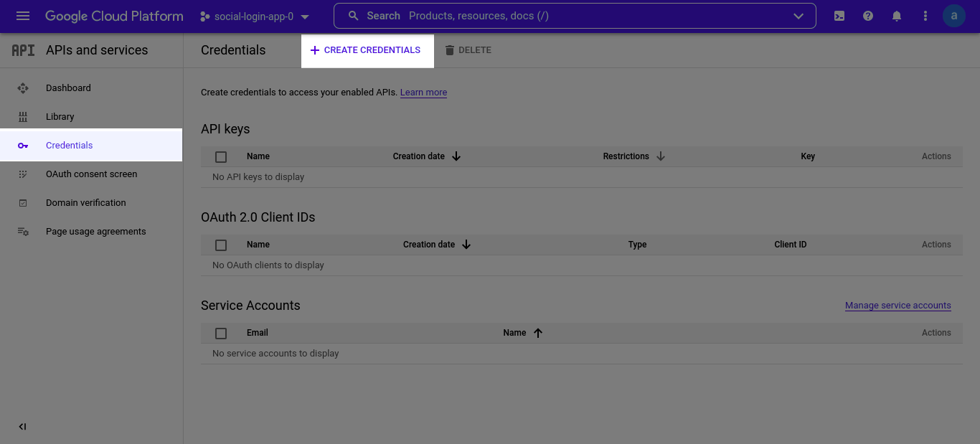Open the notifications bell
Image resolution: width=980 pixels, height=444 pixels.
pos(897,16)
